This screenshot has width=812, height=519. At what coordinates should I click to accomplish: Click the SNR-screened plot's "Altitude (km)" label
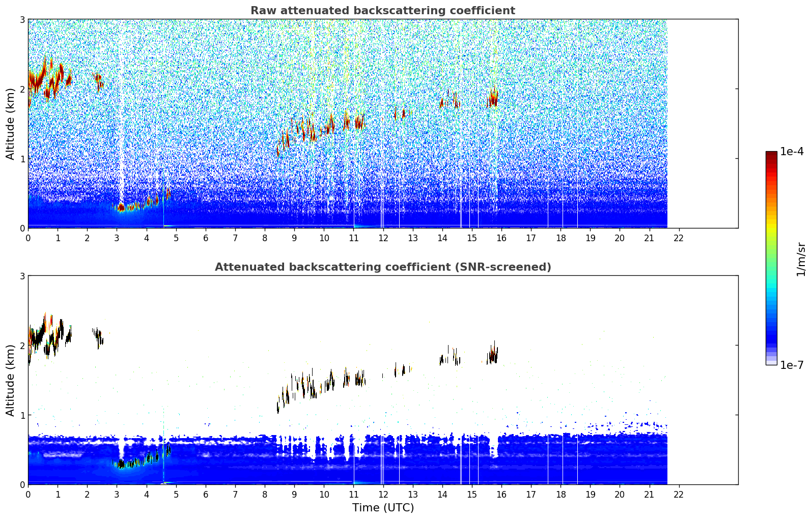pos(11,380)
